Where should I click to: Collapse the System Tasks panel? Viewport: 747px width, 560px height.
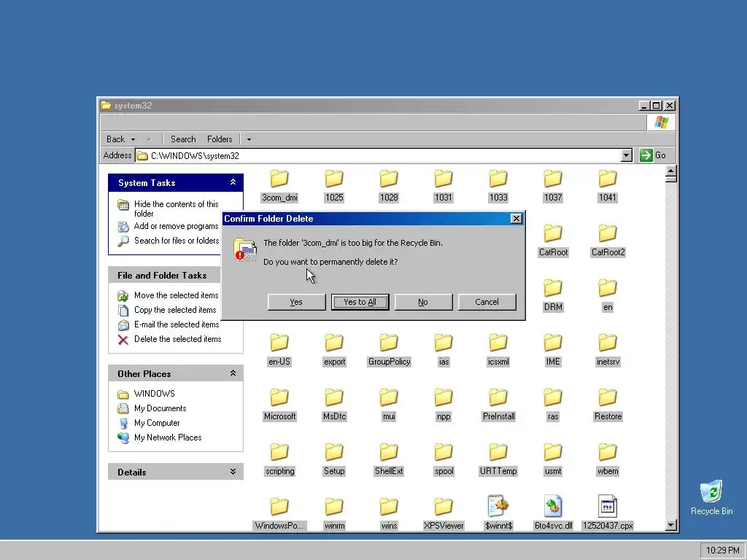(233, 182)
